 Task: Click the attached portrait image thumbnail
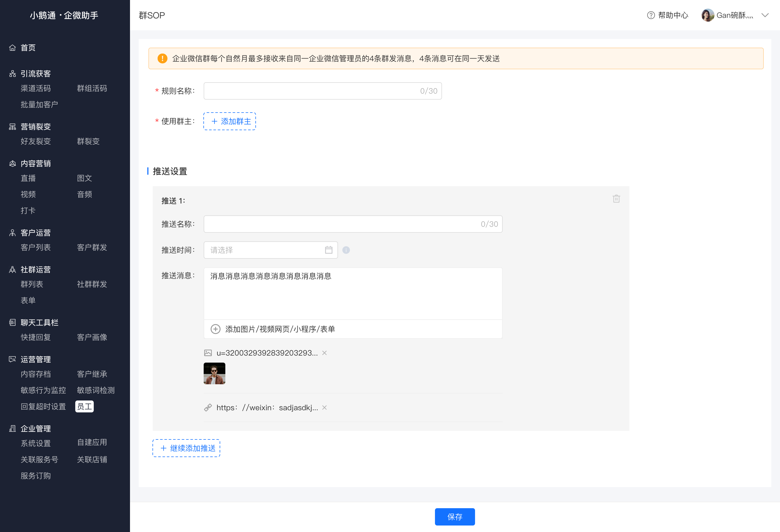pos(214,373)
